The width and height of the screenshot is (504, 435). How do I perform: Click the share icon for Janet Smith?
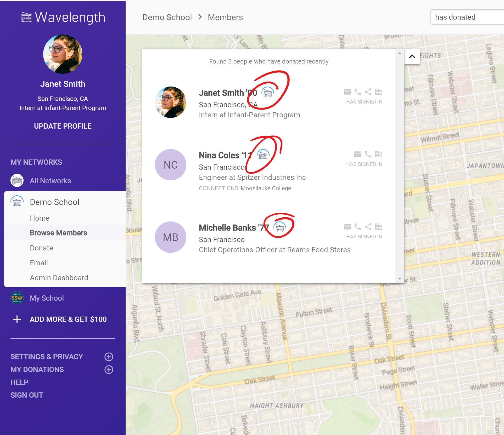[x=368, y=92]
